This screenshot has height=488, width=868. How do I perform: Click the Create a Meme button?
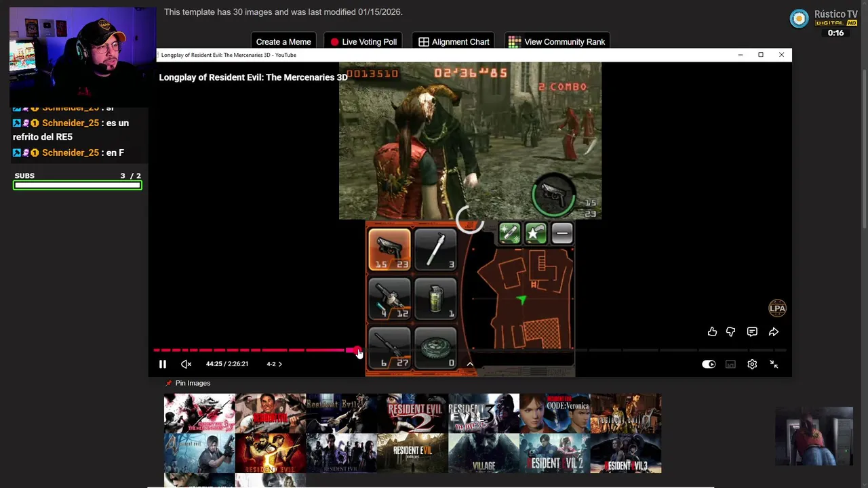coord(283,41)
